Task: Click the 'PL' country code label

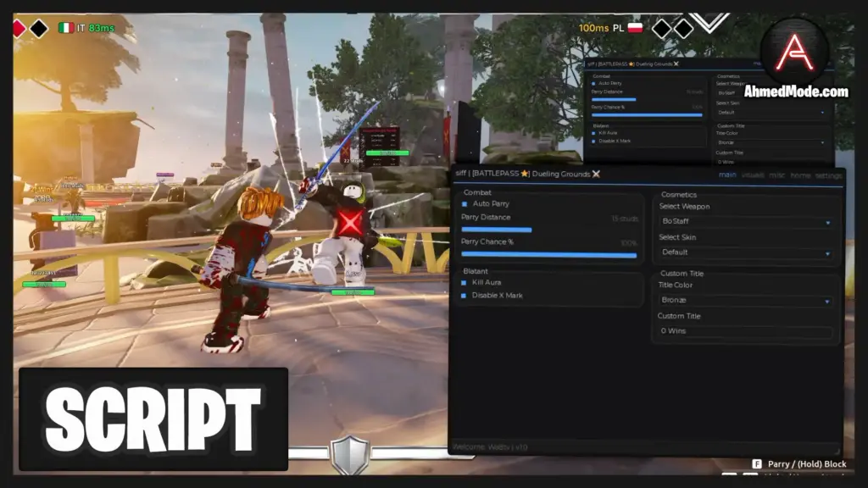Action: [x=618, y=28]
